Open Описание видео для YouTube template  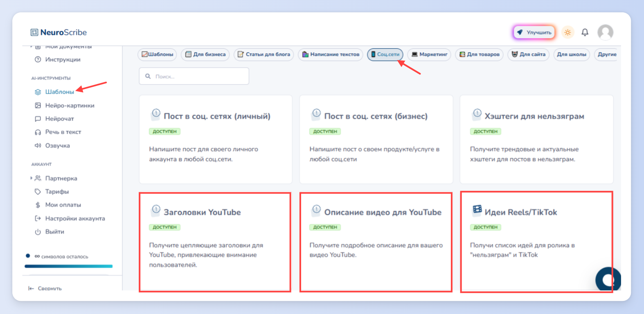pos(376,242)
